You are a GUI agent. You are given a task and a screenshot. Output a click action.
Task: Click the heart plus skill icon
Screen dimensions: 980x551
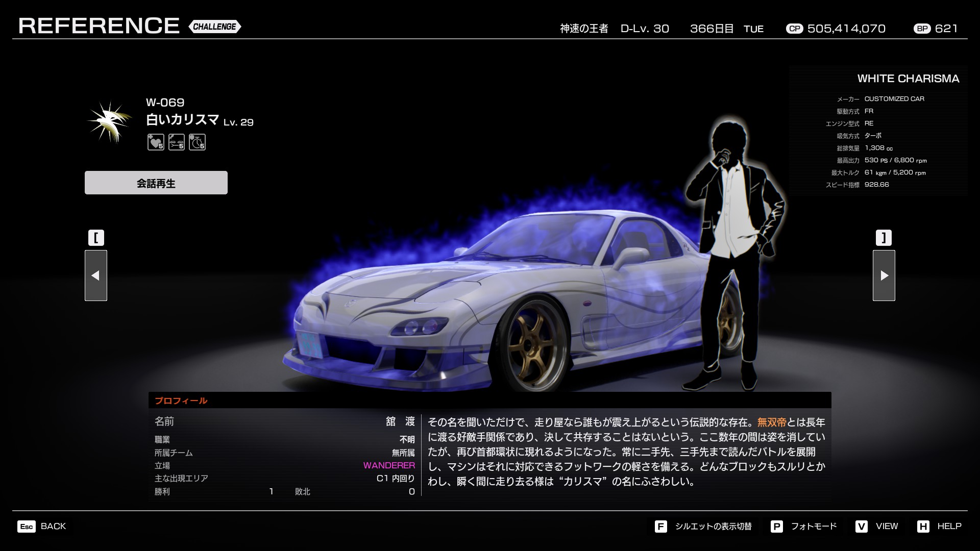click(156, 142)
